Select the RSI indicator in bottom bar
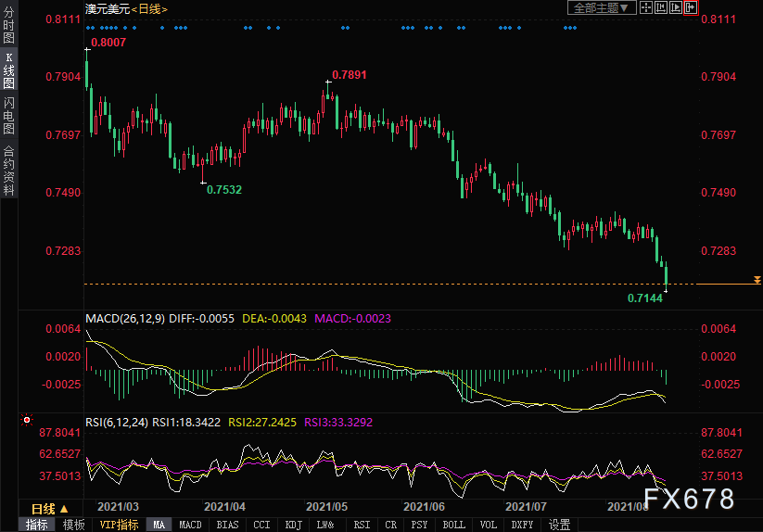Image resolution: width=763 pixels, height=532 pixels. click(x=362, y=525)
